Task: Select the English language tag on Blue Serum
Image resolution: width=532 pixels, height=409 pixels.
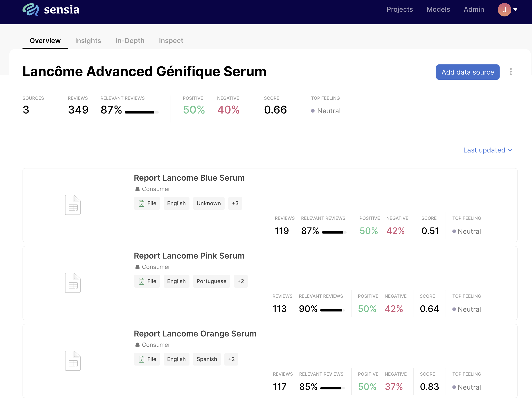Action: tap(176, 203)
